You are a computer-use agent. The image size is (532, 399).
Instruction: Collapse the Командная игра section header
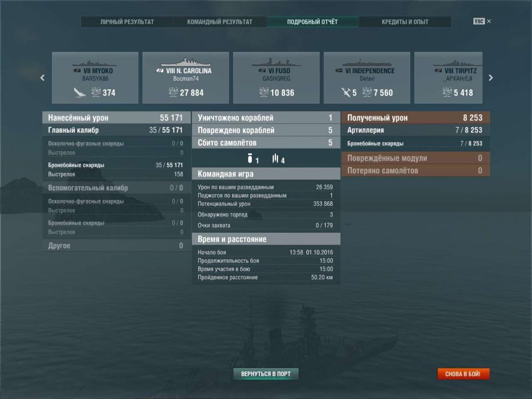[266, 174]
